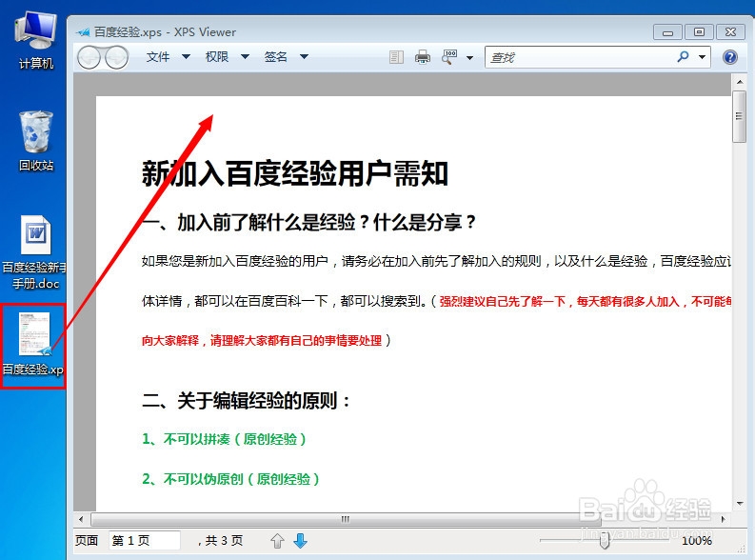This screenshot has height=560, width=755.
Task: Close the XPS Viewer window
Action: pyautogui.click(x=730, y=32)
